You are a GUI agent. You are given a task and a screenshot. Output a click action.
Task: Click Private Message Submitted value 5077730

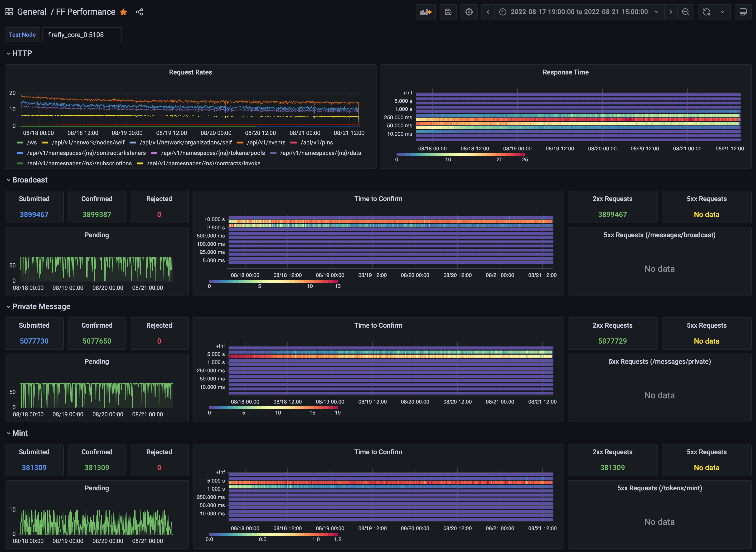click(34, 341)
